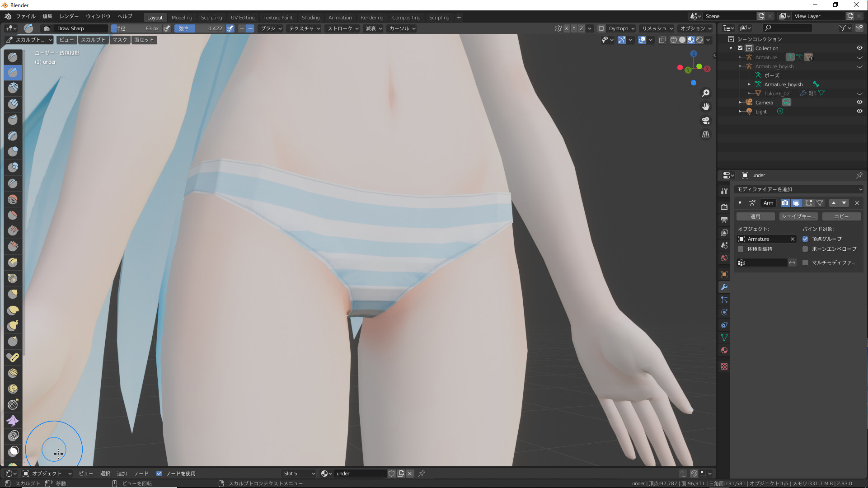Click the 適用 modifier button
The image size is (868, 488).
click(x=755, y=216)
